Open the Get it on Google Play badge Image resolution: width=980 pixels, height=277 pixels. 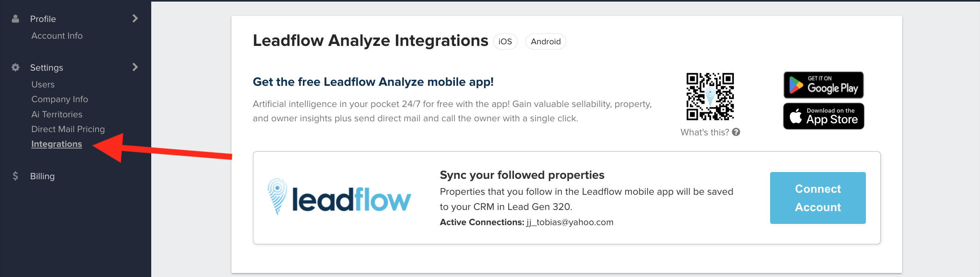pyautogui.click(x=824, y=85)
